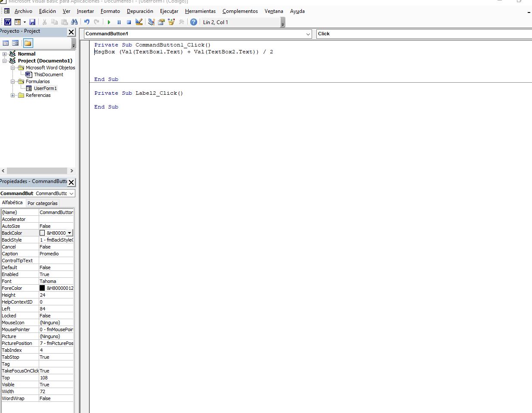Click the View Object button in Project panel
The width and height of the screenshot is (532, 413).
pyautogui.click(x=15, y=43)
